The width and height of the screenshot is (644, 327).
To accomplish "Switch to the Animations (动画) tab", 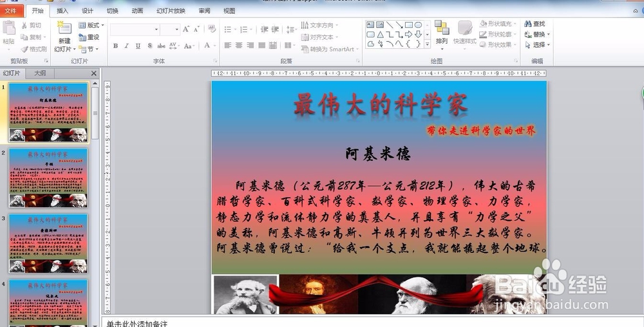I will pyautogui.click(x=137, y=11).
